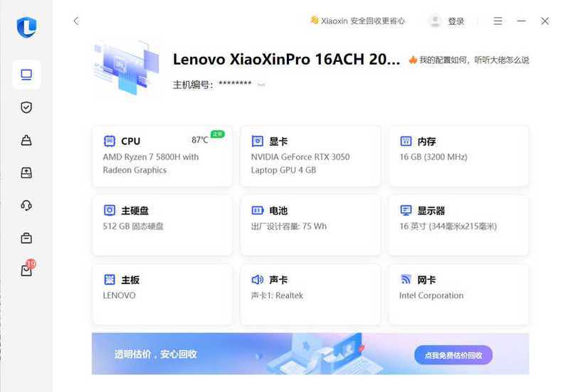Click the 点我免费估价回收 button
The height and width of the screenshot is (392, 568).
(453, 355)
